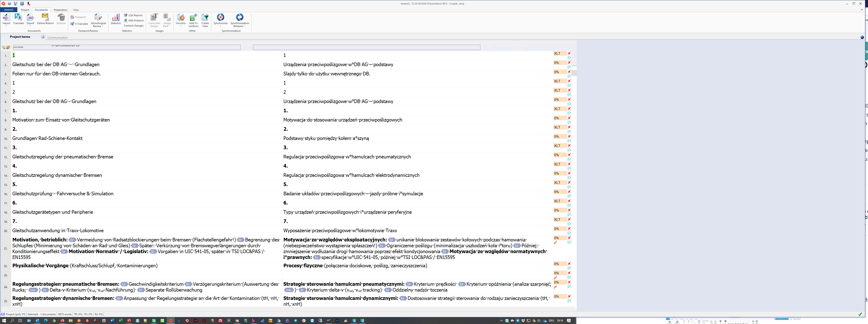Click target 'Slajdy tylko do użytku wewnętrznego DB.'
868x324 pixels.
point(327,74)
